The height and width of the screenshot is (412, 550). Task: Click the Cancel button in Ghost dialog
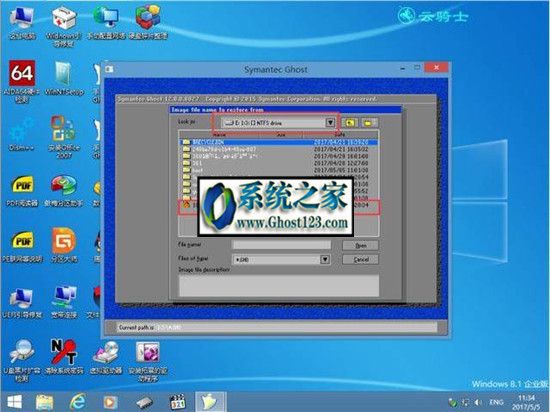pyautogui.click(x=361, y=259)
